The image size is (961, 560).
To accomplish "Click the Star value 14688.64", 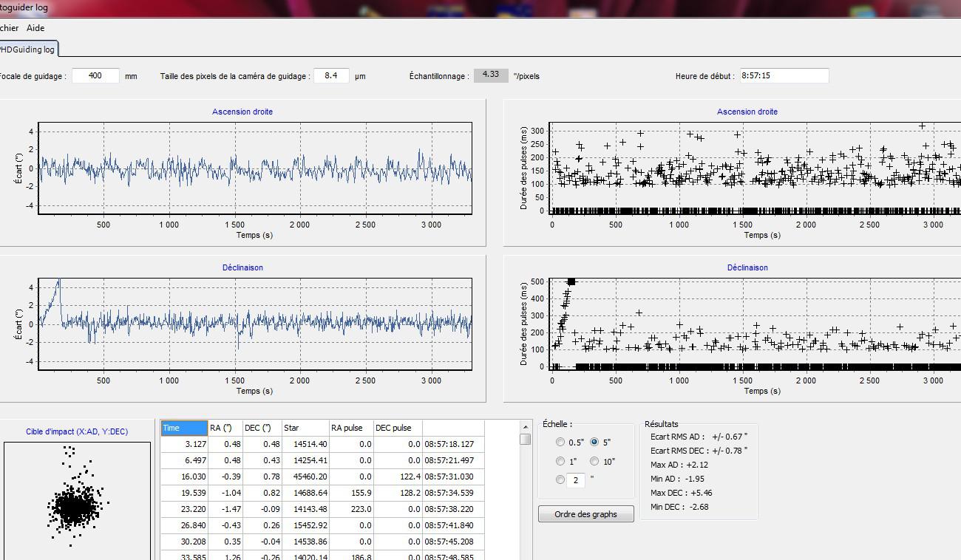I will click(305, 493).
